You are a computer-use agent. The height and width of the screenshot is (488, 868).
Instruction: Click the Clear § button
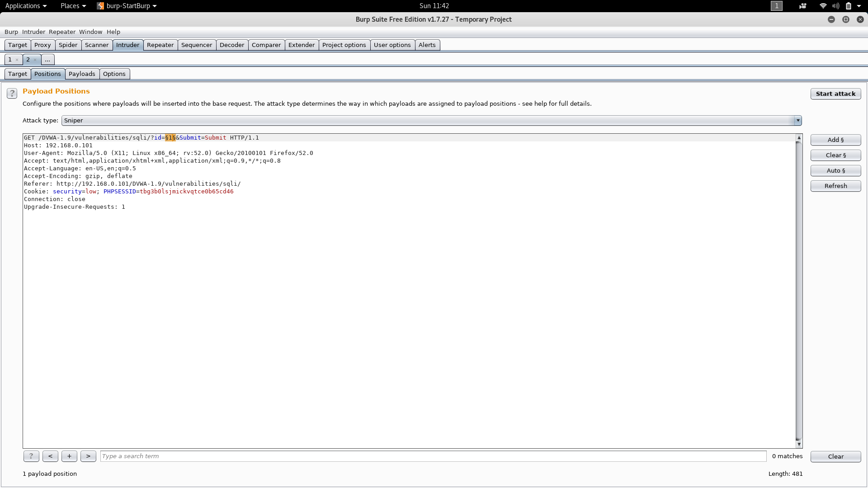[x=835, y=155]
